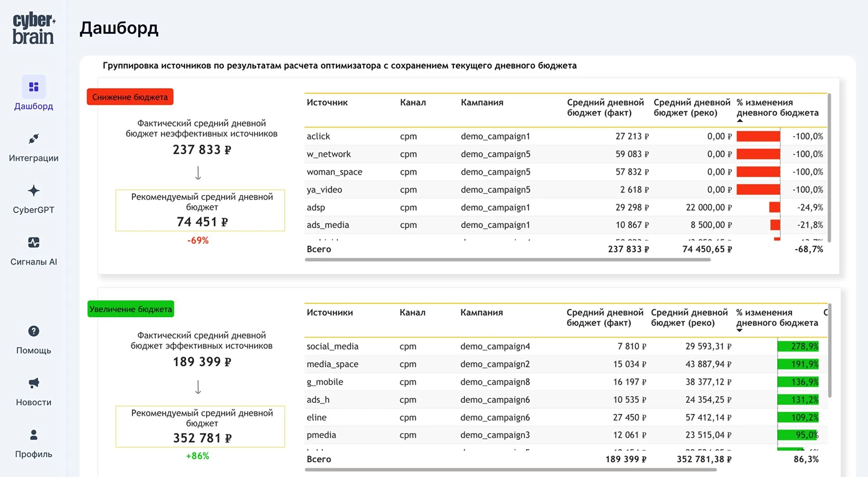Image resolution: width=868 pixels, height=477 pixels.
Task: Open Сигналы AI pulse icon
Action: tap(33, 243)
